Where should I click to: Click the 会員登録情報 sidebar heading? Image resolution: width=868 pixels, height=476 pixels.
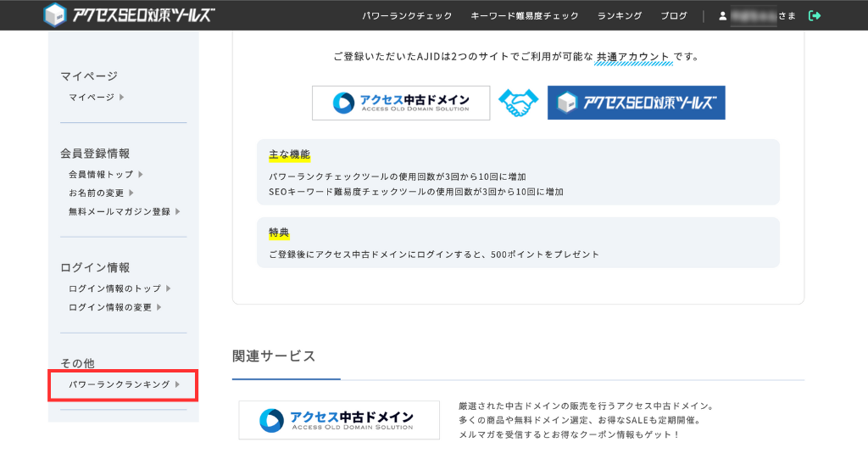tap(95, 154)
